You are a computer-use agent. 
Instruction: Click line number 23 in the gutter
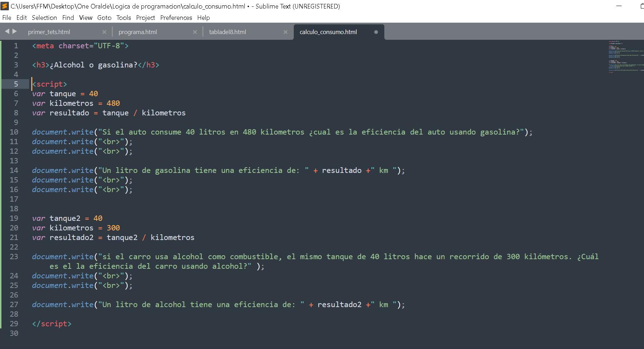click(x=14, y=257)
